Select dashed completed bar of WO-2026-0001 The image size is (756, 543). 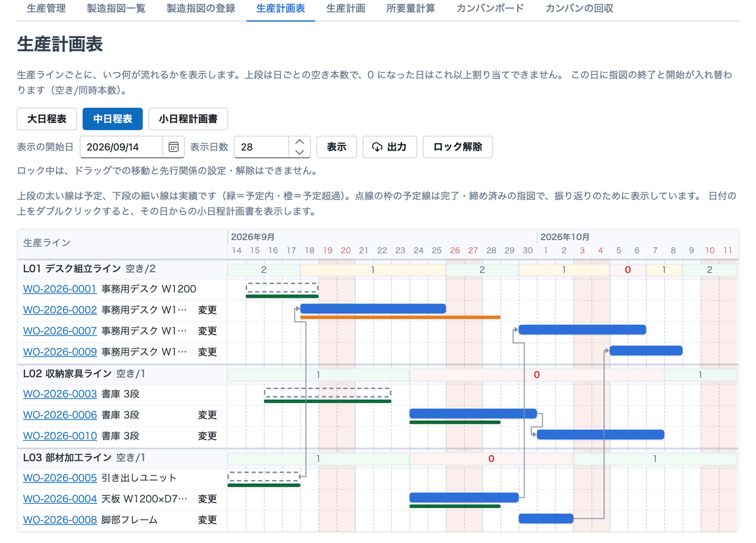click(x=282, y=288)
